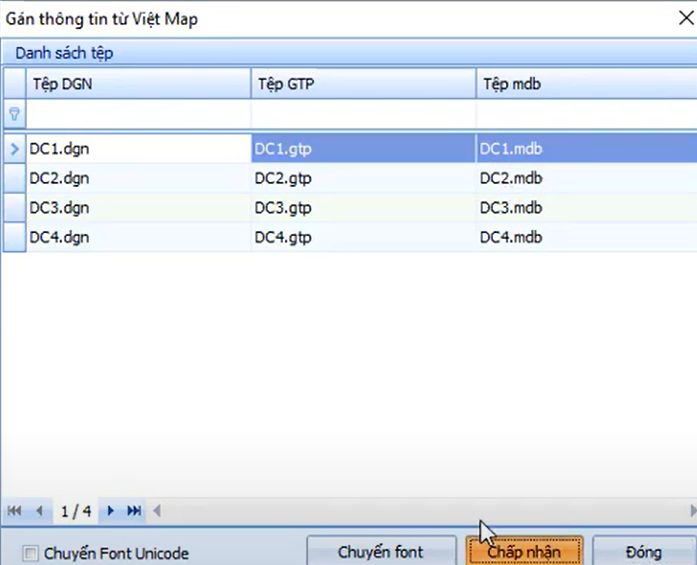Screen dimensions: 697x565
Task: Select the DC2.dgn cell
Action: [138, 178]
